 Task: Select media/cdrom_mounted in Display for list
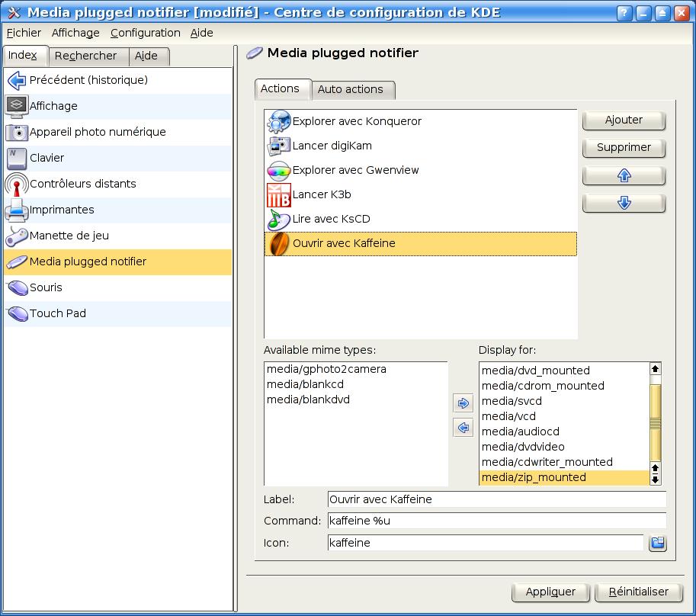[x=543, y=386]
